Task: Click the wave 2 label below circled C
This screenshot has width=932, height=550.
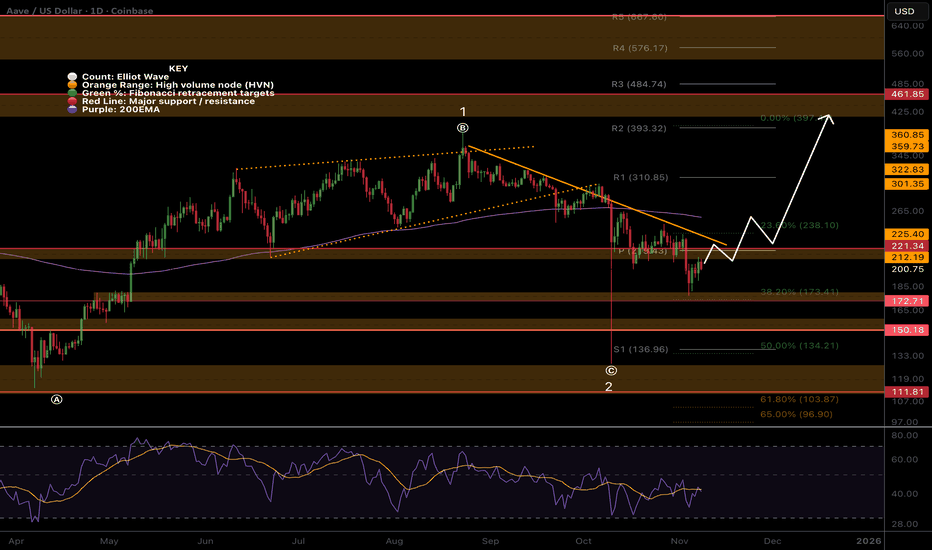Action: point(610,386)
